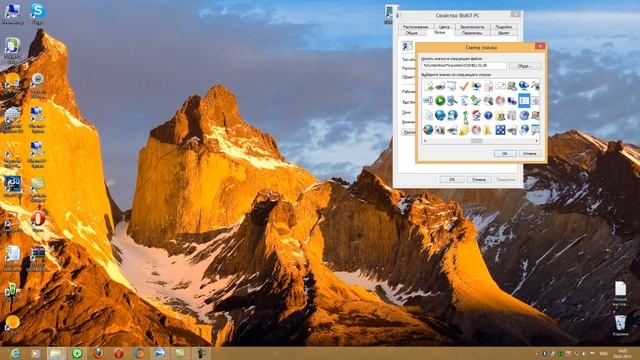The width and height of the screenshot is (640, 360).
Task: Click the taskbar clock
Action: pyautogui.click(x=622, y=353)
